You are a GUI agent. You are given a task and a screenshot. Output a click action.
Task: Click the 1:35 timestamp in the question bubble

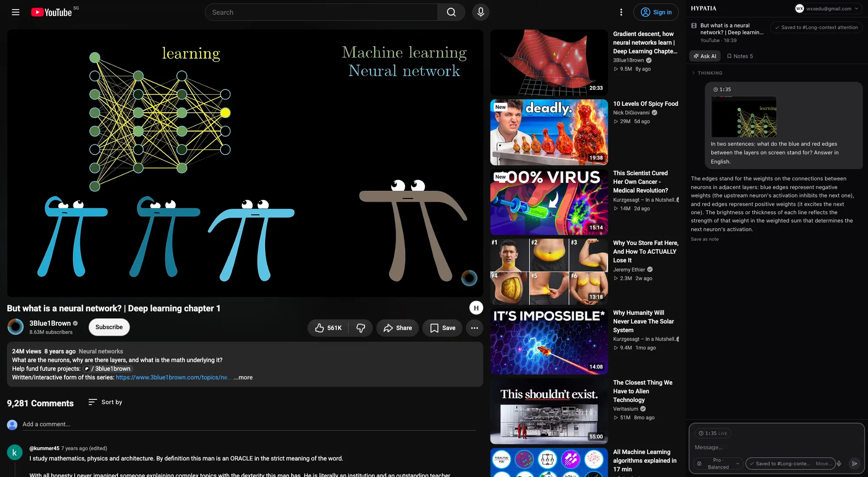tap(725, 89)
